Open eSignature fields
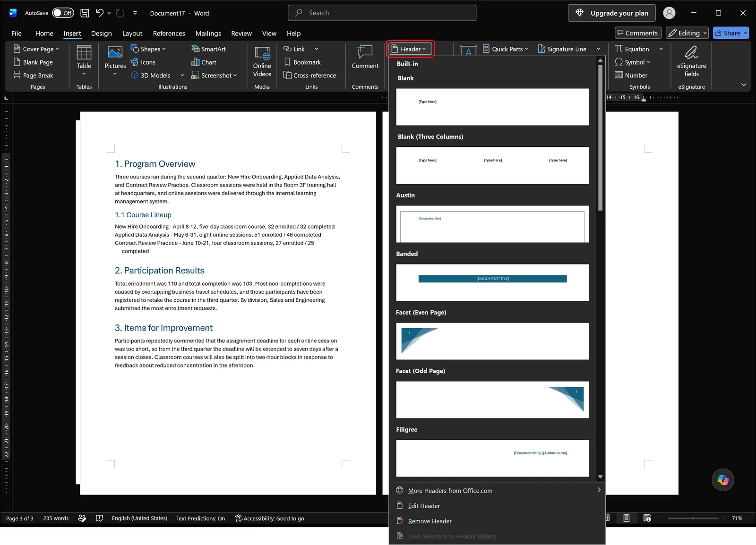 pos(691,61)
